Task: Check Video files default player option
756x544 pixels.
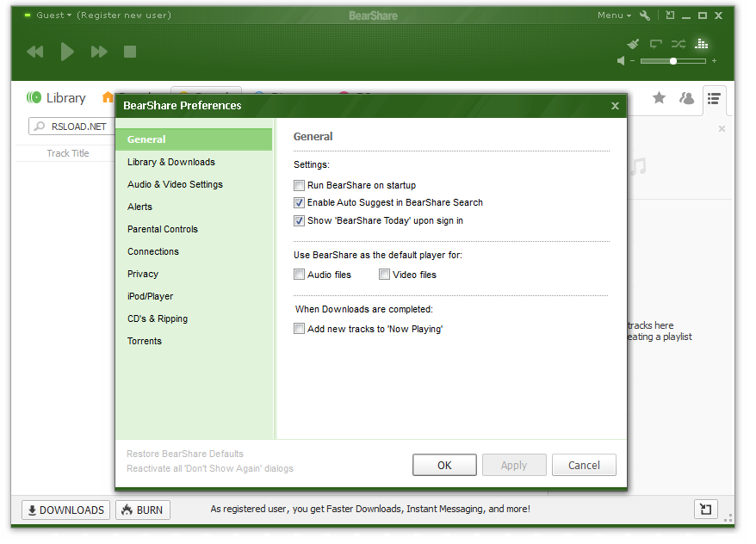Action: coord(384,275)
